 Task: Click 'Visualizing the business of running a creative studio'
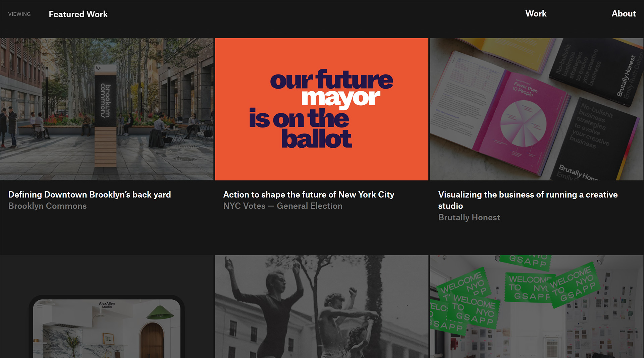[x=528, y=200]
